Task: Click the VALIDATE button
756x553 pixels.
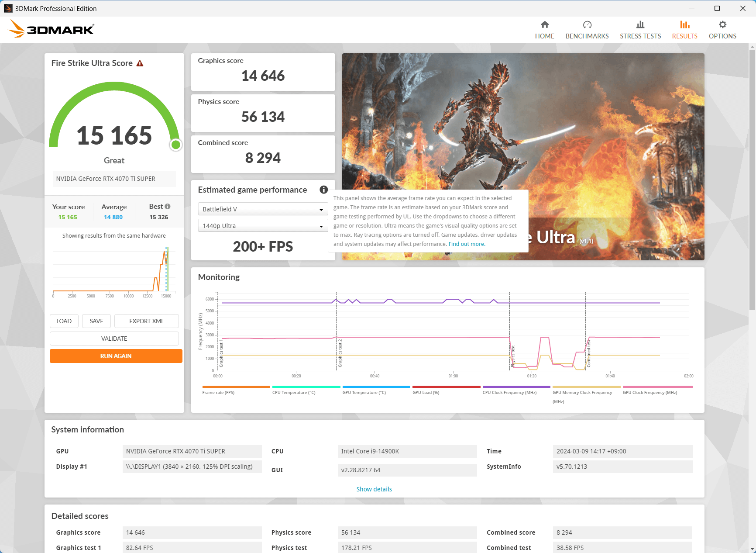Action: 114,339
